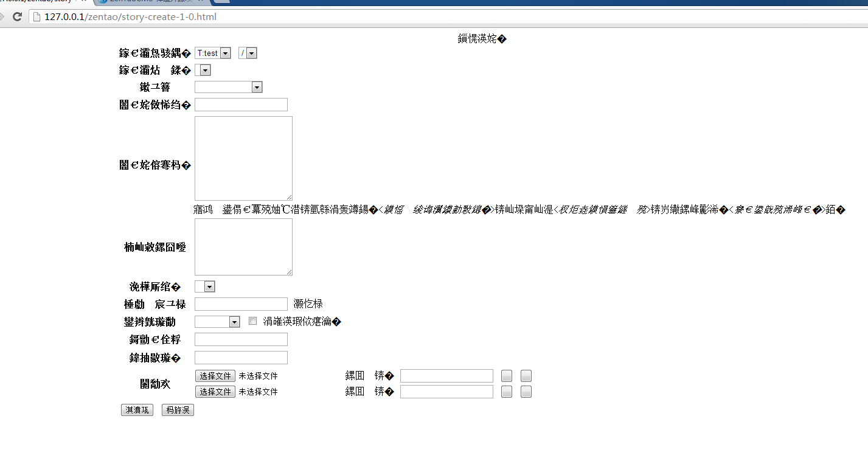Click the text field just below the checkbox row
Screen dimensions: 868x461
[241, 339]
